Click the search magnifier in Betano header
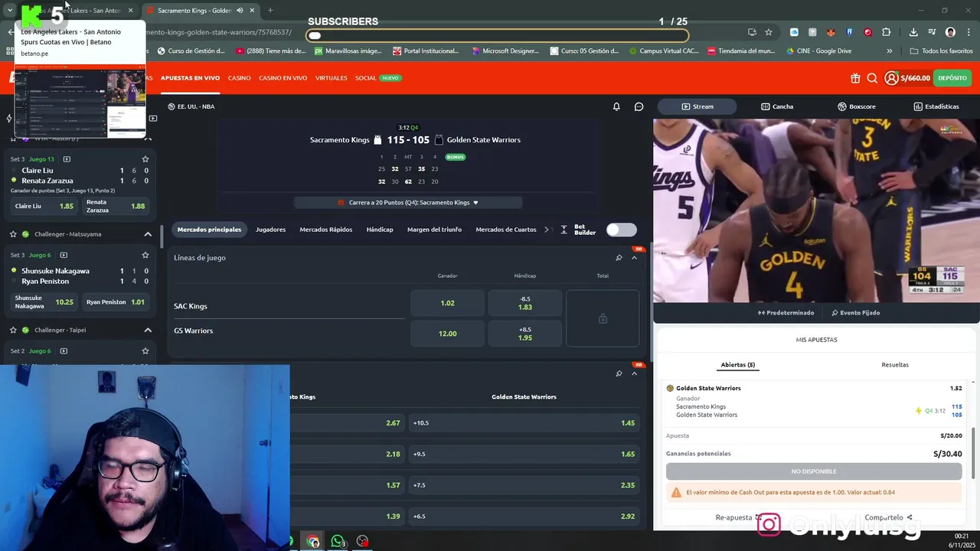The image size is (980, 551). [872, 78]
